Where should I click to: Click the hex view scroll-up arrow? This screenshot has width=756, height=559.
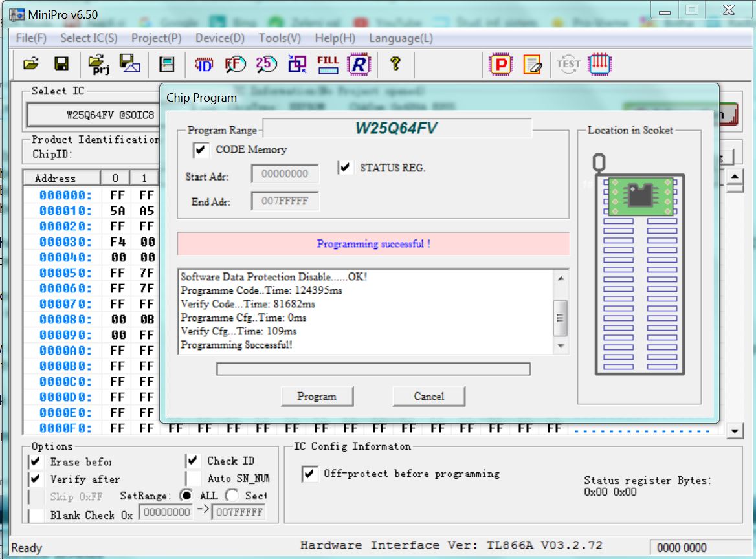[734, 177]
